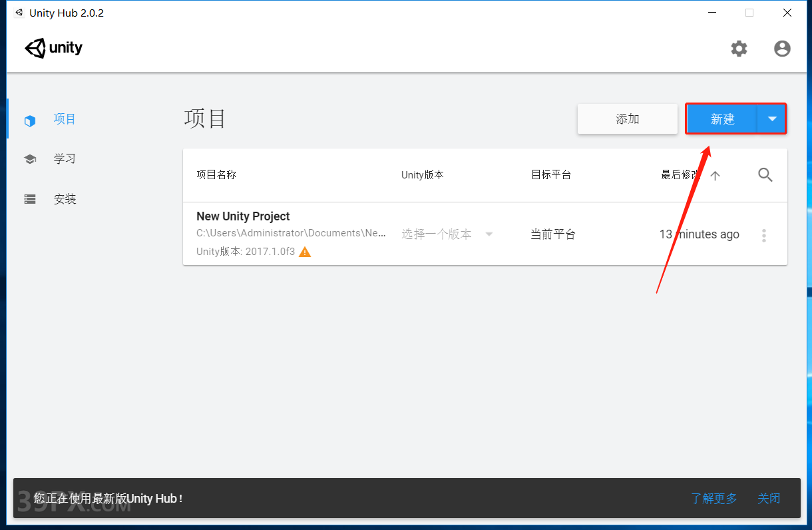Click the 13 minutes ago cell
Screen dimensions: 812x530
point(700,234)
